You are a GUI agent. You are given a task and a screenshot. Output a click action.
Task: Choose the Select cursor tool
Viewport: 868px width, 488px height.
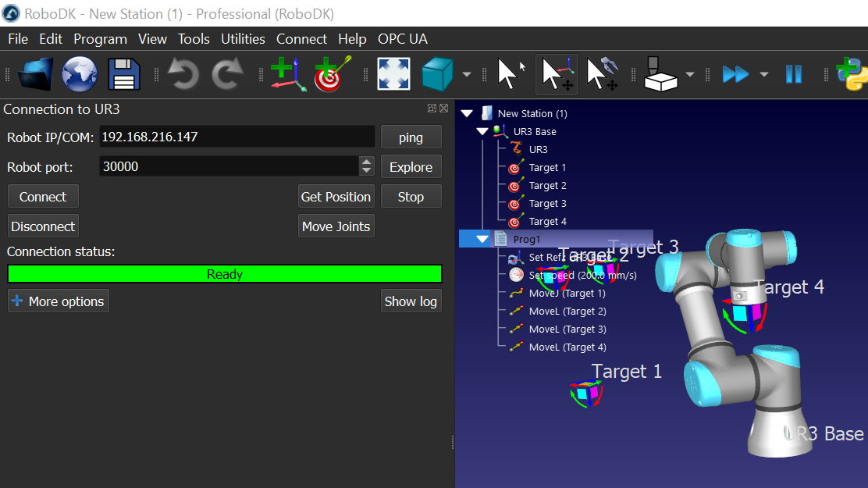click(510, 74)
